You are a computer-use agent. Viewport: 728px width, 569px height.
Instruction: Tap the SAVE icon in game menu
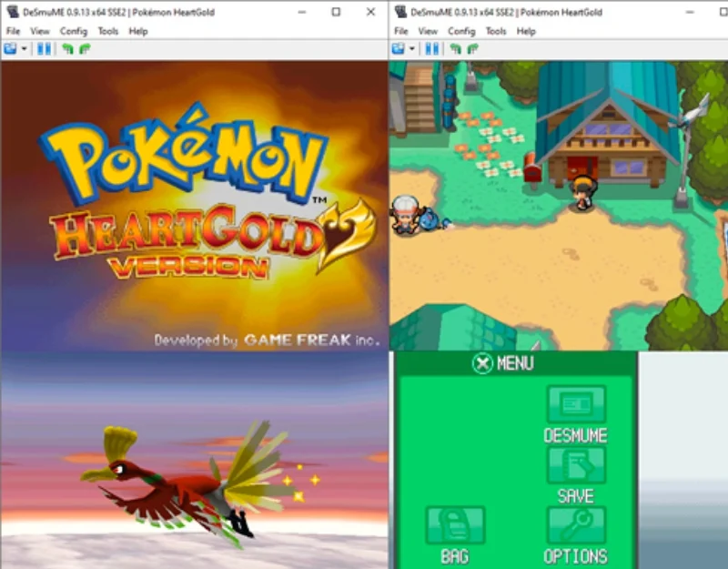click(576, 465)
